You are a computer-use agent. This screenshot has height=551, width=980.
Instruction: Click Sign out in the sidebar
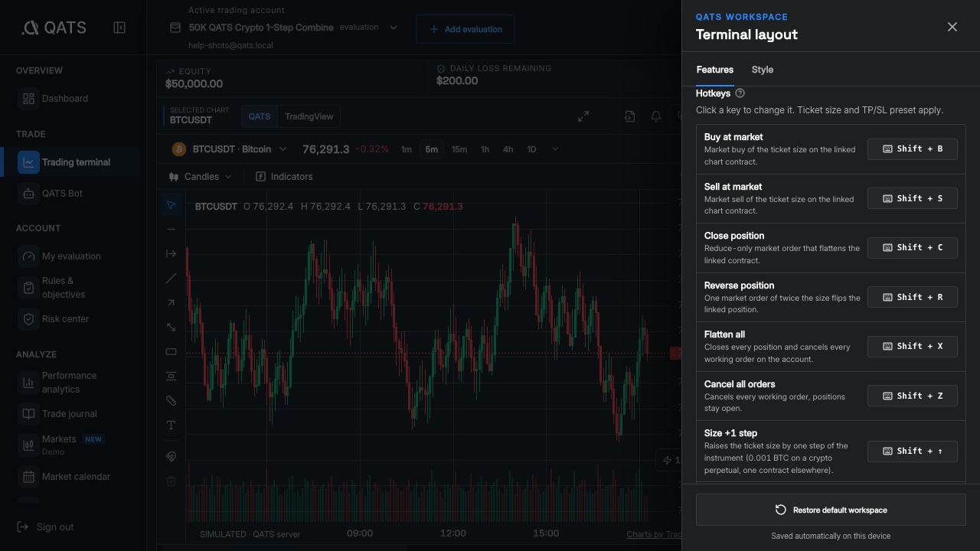(x=46, y=527)
